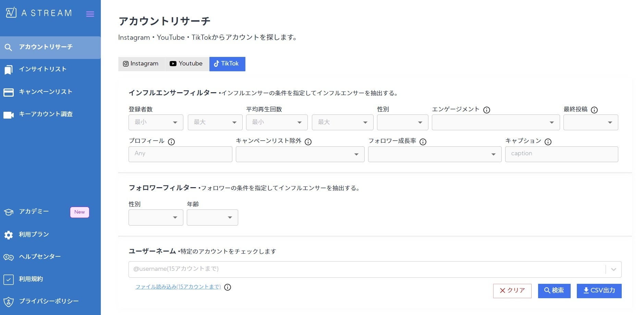The width and height of the screenshot is (644, 315).
Task: Click the CSV出力 export button
Action: click(x=599, y=291)
